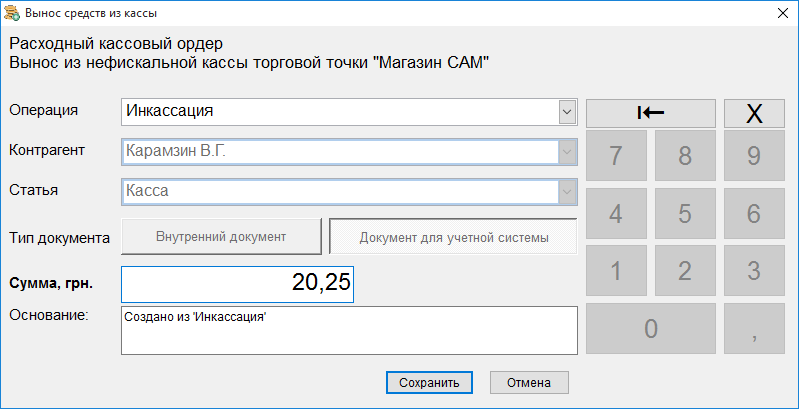The image size is (799, 409).
Task: Clear the amount with the X key
Action: click(754, 113)
